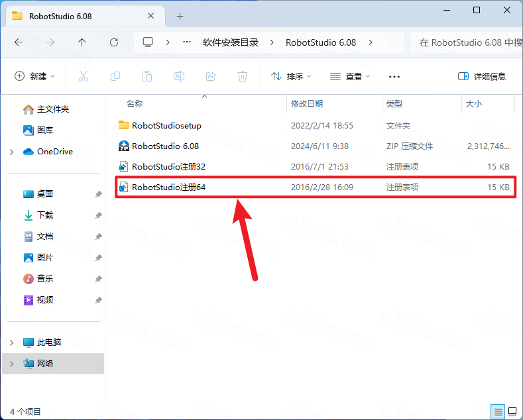This screenshot has height=420, width=523.
Task: Open 下载 downloads in sidebar
Action: coord(38,215)
